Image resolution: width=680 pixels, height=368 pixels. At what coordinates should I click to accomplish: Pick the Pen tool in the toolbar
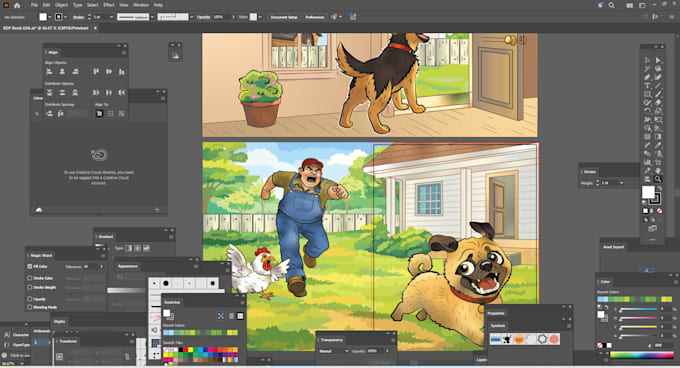[647, 77]
